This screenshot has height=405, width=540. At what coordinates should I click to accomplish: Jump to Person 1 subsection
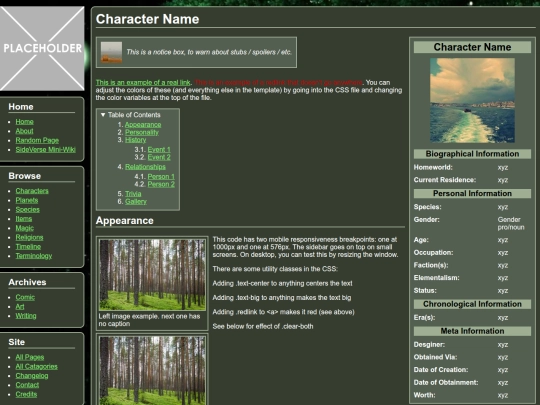(161, 176)
